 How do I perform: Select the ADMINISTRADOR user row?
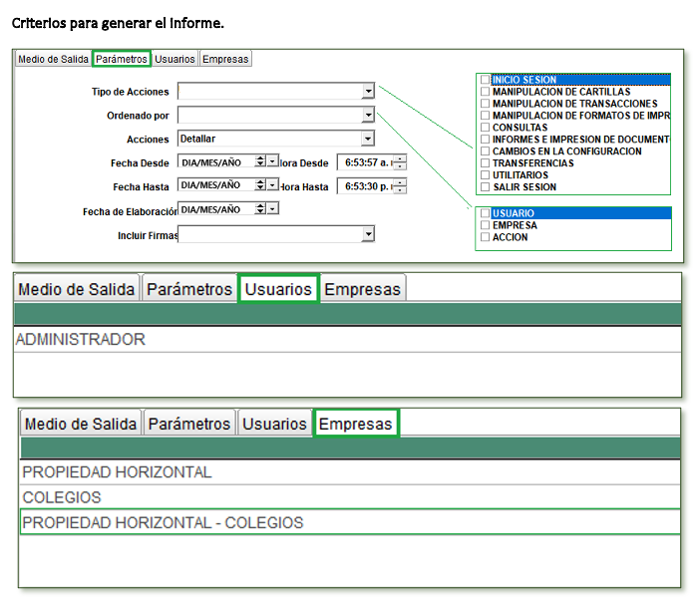[x=80, y=340]
